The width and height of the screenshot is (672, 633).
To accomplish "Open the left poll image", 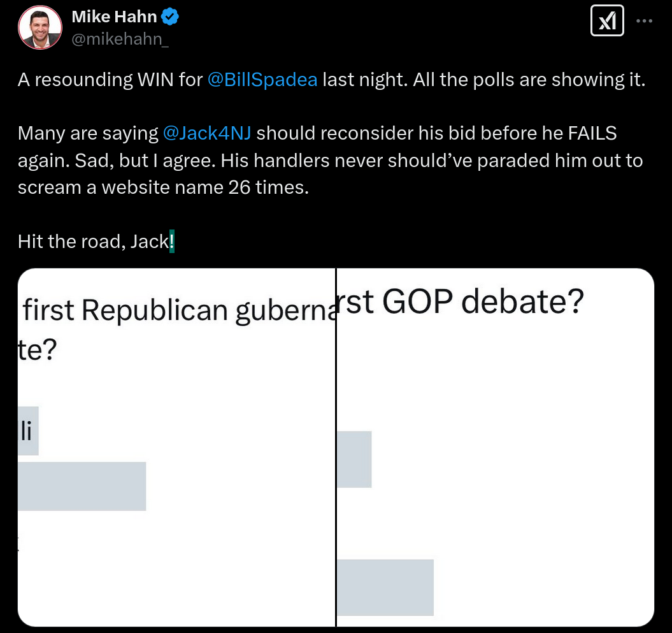I will (176, 447).
